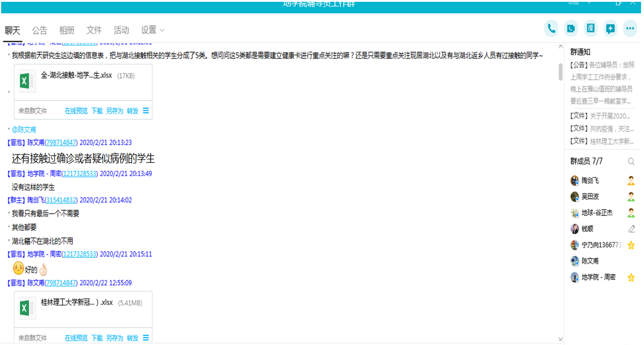Click 下载 on the 桂林理工大学新冠 file
Screen dimensions: 644x345
click(x=97, y=338)
